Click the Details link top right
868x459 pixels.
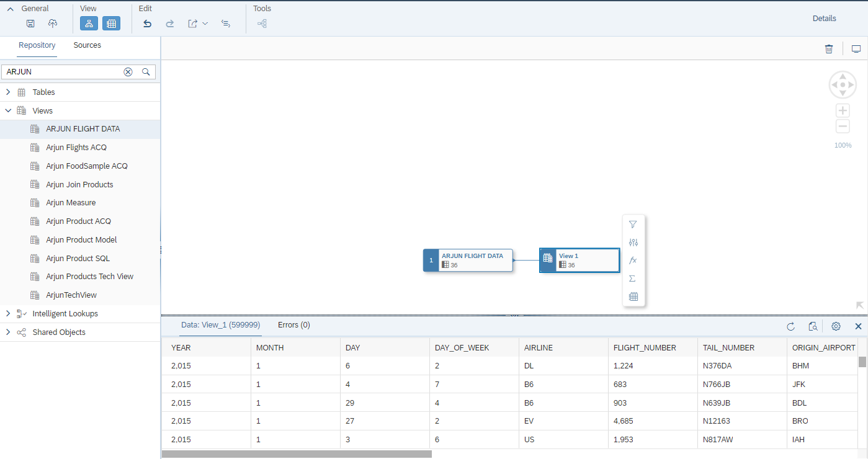[x=824, y=18]
